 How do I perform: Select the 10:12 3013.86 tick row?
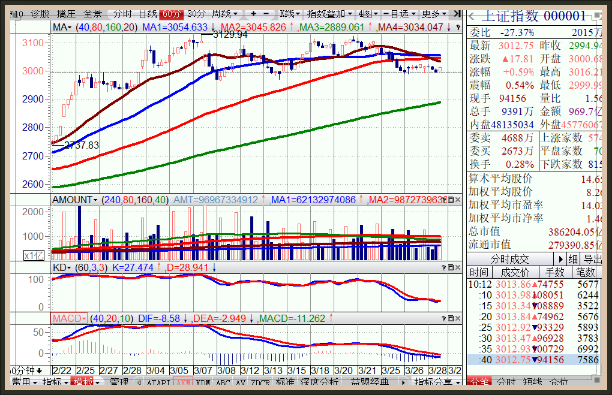tap(534, 285)
